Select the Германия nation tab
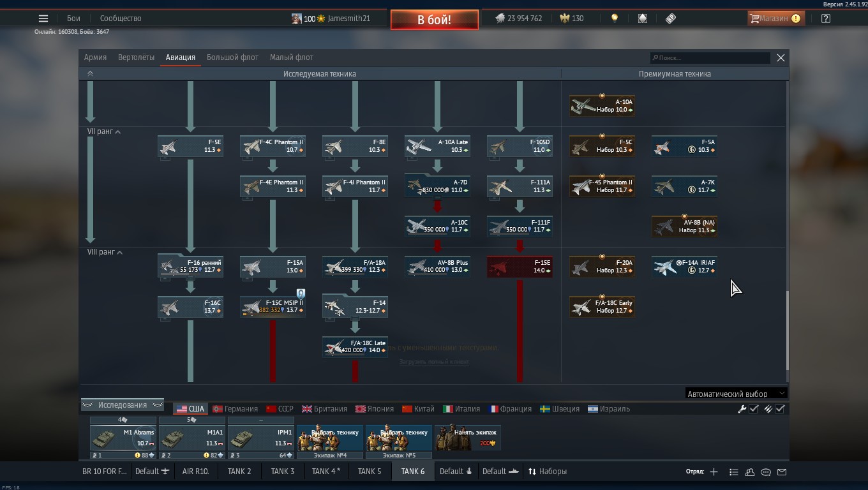Screen dimensions: 868x490 (x=235, y=409)
